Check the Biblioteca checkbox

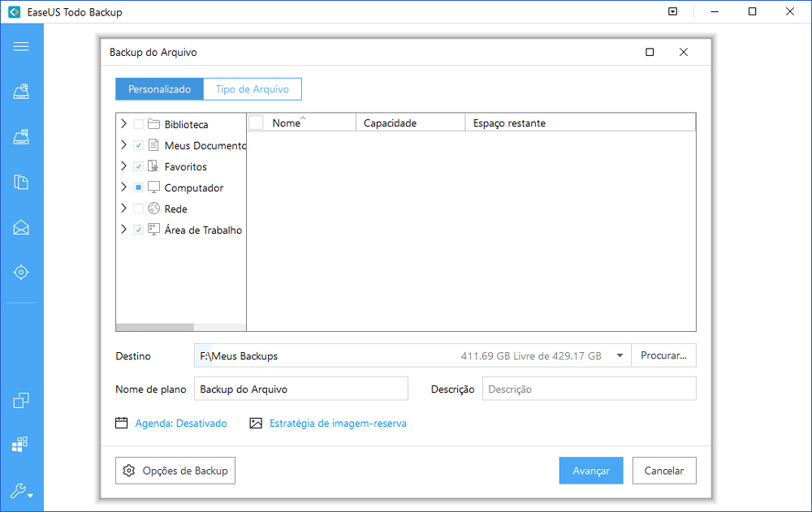point(138,124)
